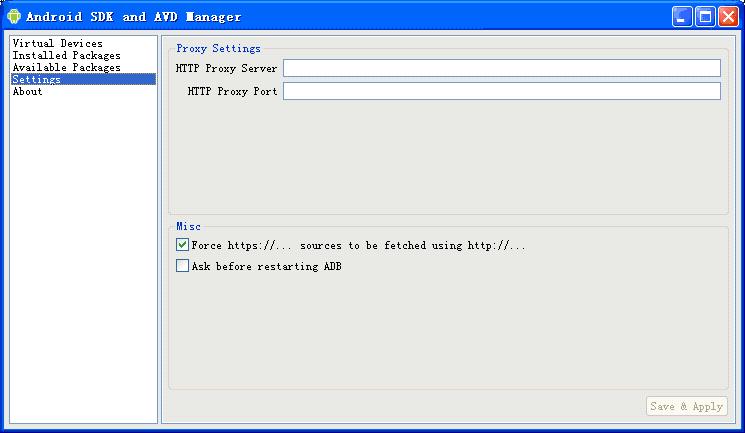
Task: Click the Proxy Settings group title
Action: point(219,48)
